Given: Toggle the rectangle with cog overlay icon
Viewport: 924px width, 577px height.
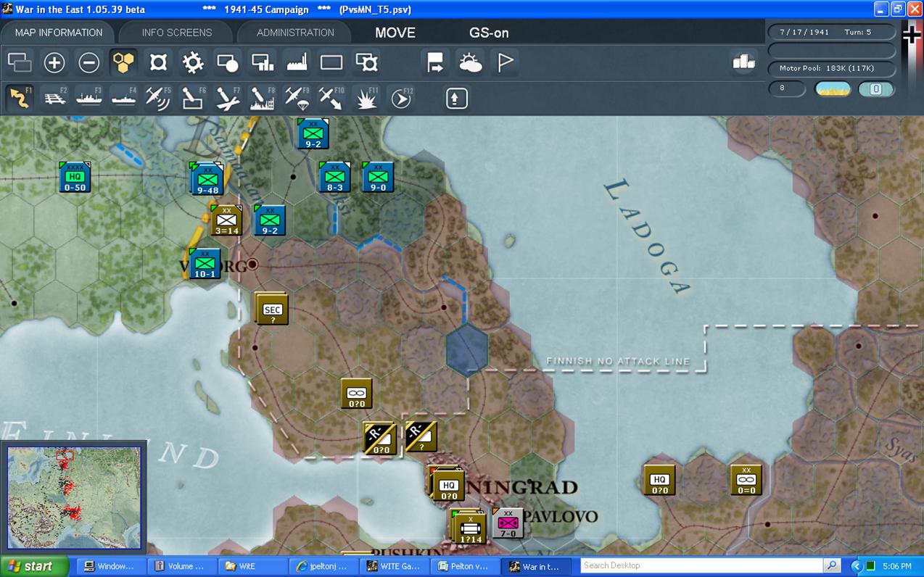Looking at the screenshot, I should [367, 63].
